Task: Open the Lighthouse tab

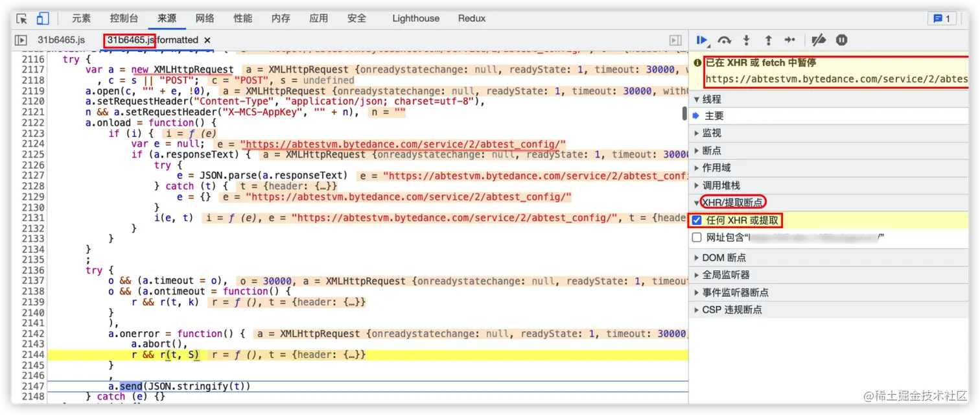Action: pos(415,18)
